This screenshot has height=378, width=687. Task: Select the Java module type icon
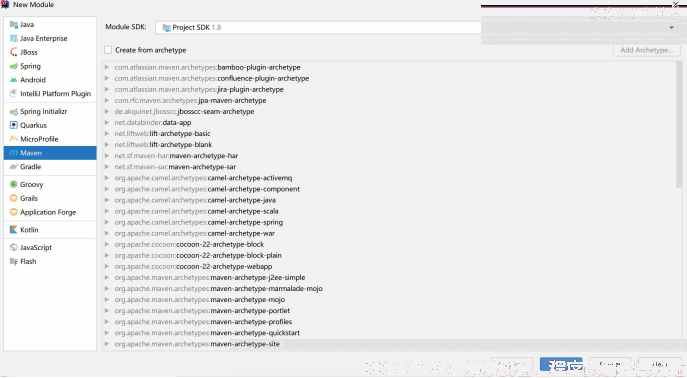pos(14,25)
